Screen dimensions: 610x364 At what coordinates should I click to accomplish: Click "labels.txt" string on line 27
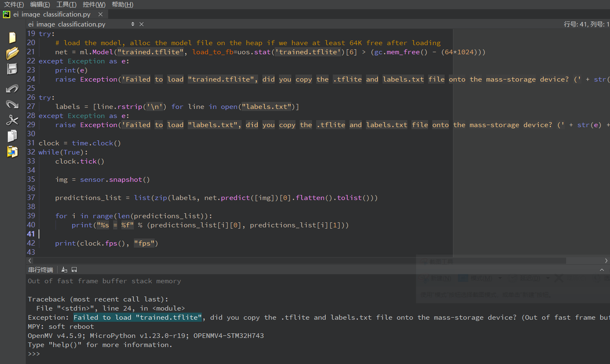coord(266,106)
